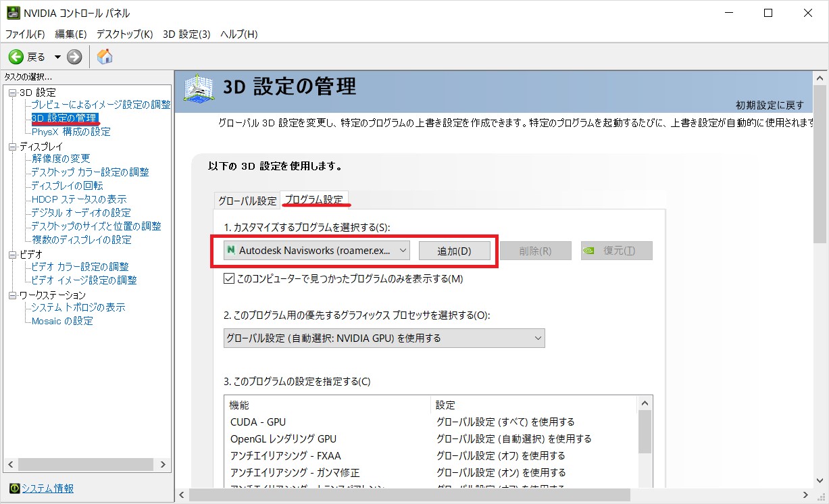
Task: Open デスクトップのサイズと位置の調整 page
Action: point(96,226)
